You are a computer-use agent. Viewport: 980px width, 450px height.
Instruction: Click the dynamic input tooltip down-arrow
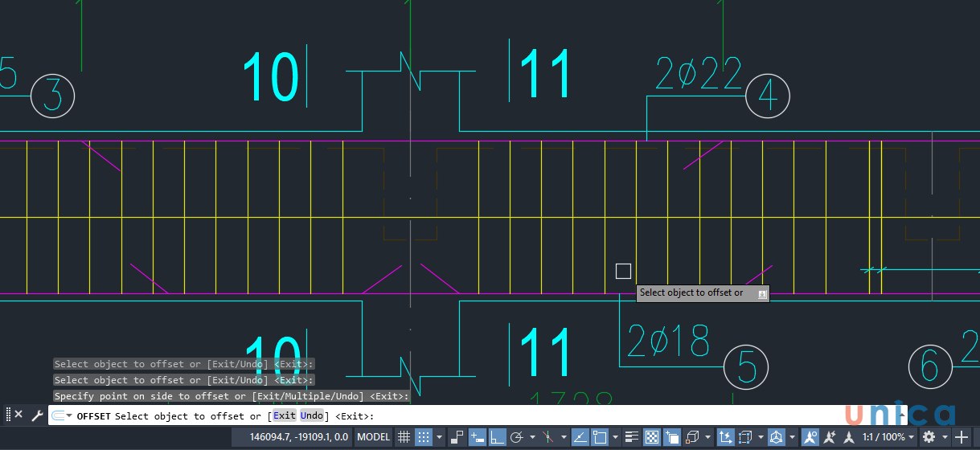pos(762,294)
